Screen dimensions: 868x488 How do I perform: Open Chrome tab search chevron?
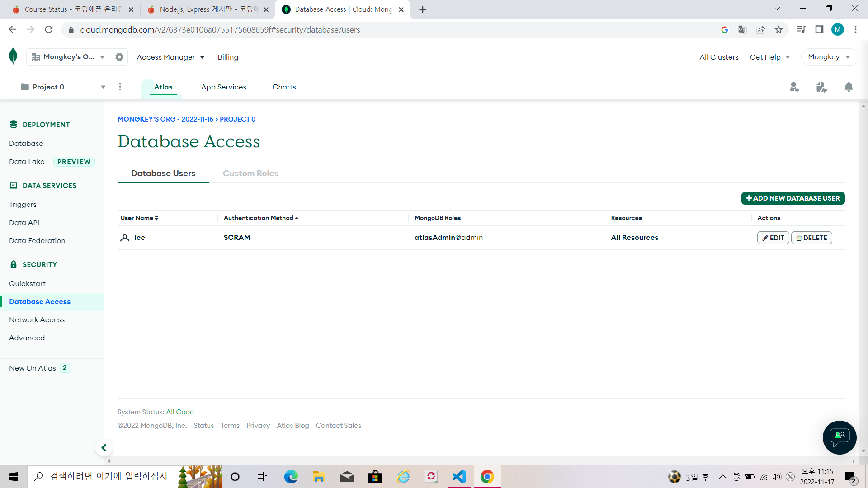pos(777,9)
